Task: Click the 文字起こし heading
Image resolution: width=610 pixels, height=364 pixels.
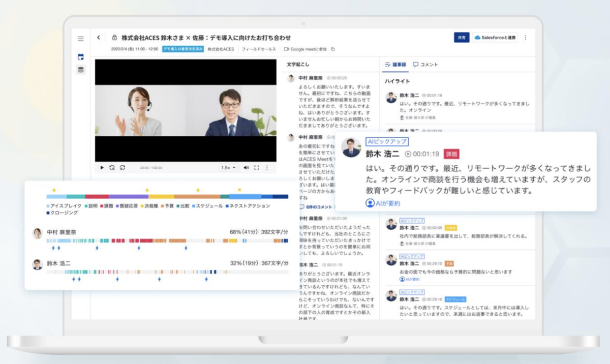Action: 298,65
